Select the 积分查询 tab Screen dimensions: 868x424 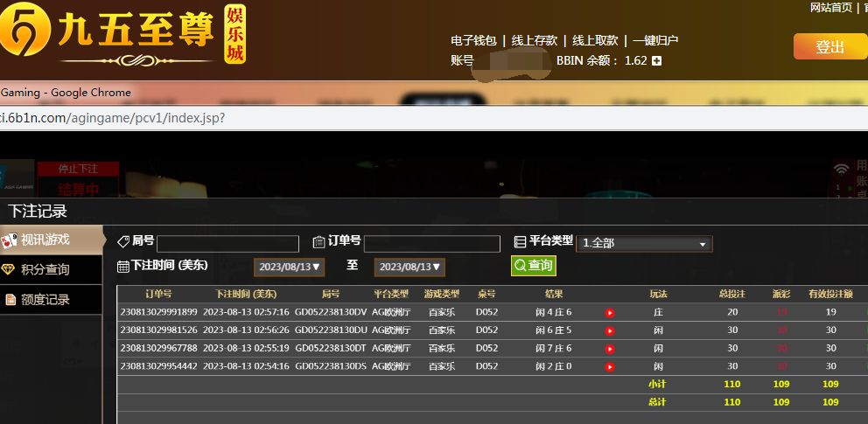51,270
